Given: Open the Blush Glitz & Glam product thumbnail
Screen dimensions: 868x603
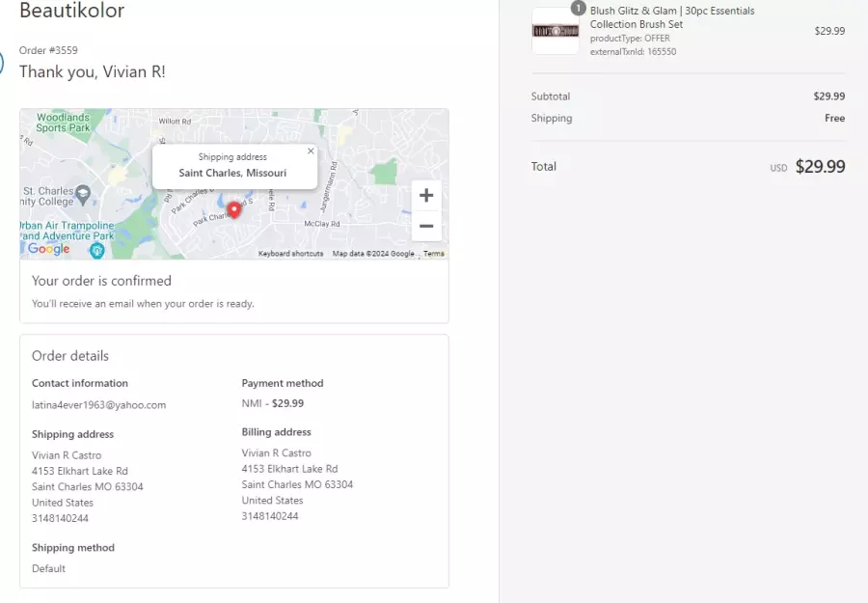Looking at the screenshot, I should pyautogui.click(x=556, y=31).
